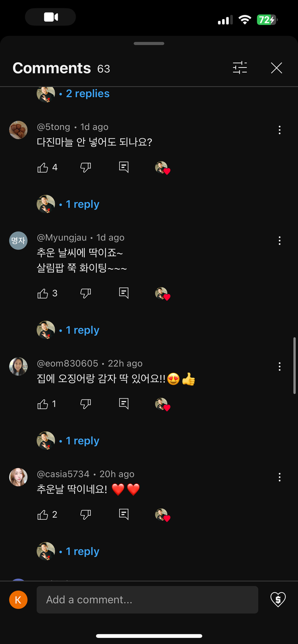Open more options for @5tong's comment
The height and width of the screenshot is (644, 298).
pyautogui.click(x=279, y=130)
